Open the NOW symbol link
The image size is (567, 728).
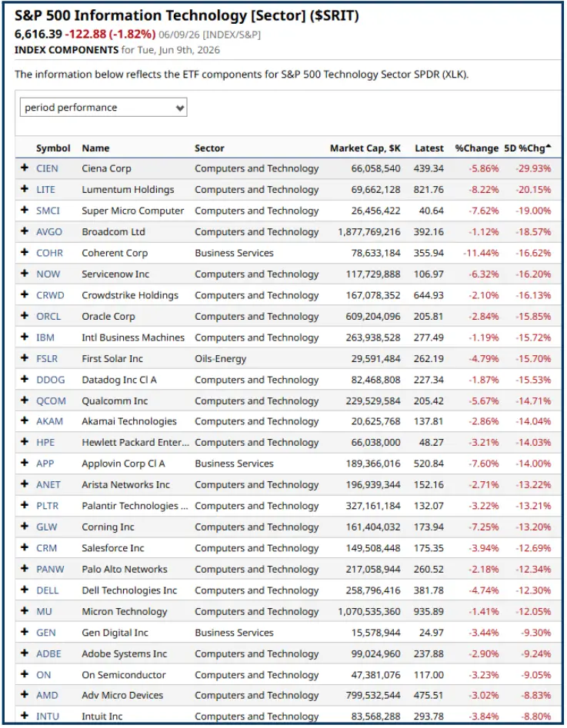pos(48,274)
